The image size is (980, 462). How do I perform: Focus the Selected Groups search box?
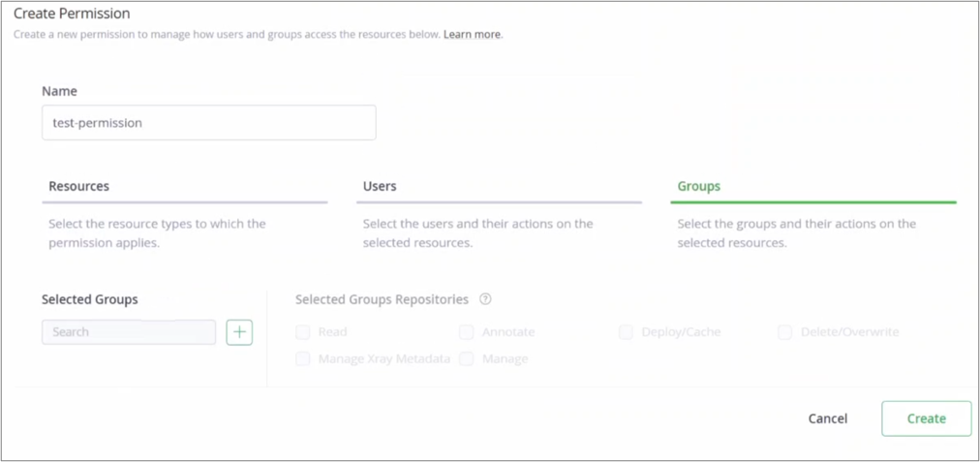pyautogui.click(x=129, y=332)
